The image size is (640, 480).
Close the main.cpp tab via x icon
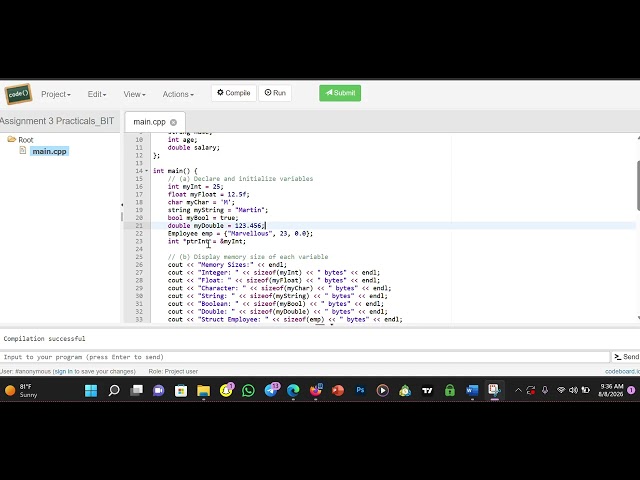[x=173, y=122]
